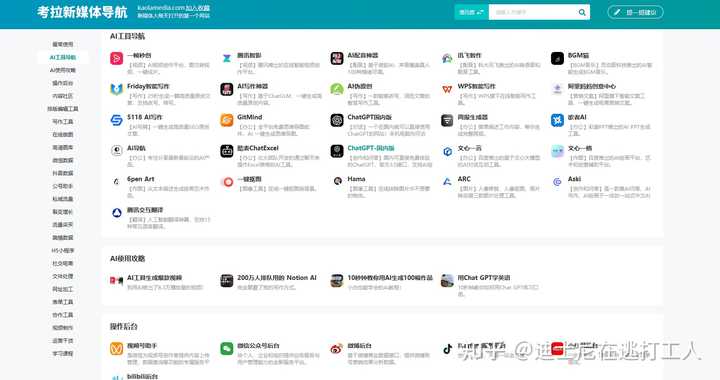Select AI使用攻略 in the sidebar
Viewport: 720px width, 380px height.
(x=63, y=70)
